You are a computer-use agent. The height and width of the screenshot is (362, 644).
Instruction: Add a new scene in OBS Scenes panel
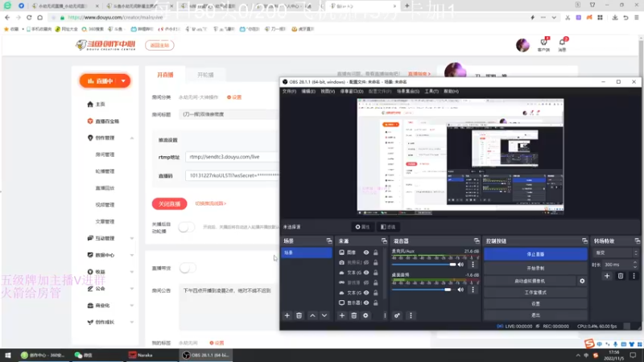click(x=287, y=315)
